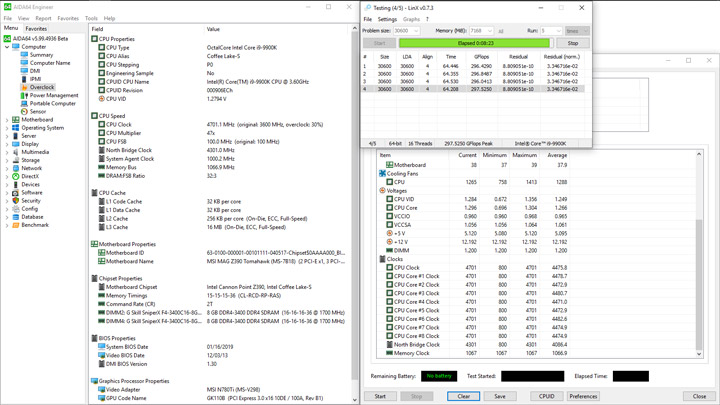Screen dimensions: 720x405
Task: Select the Summary icon in the AIDA64 tree
Action: 24,55
